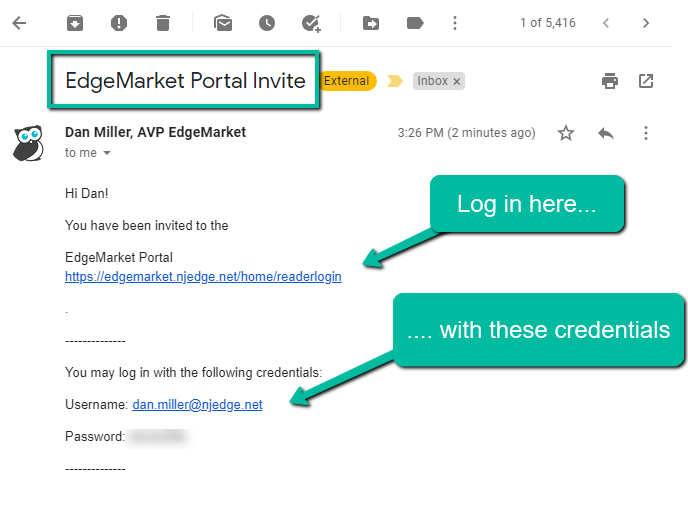688x517 pixels.
Task: Open the toolbar's more options menu
Action: click(x=455, y=23)
